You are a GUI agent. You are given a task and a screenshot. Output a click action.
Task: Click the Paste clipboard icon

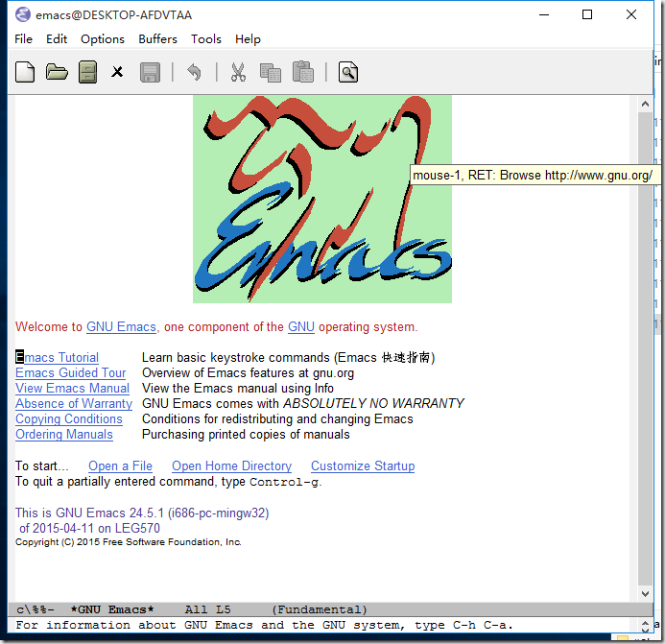pos(303,71)
